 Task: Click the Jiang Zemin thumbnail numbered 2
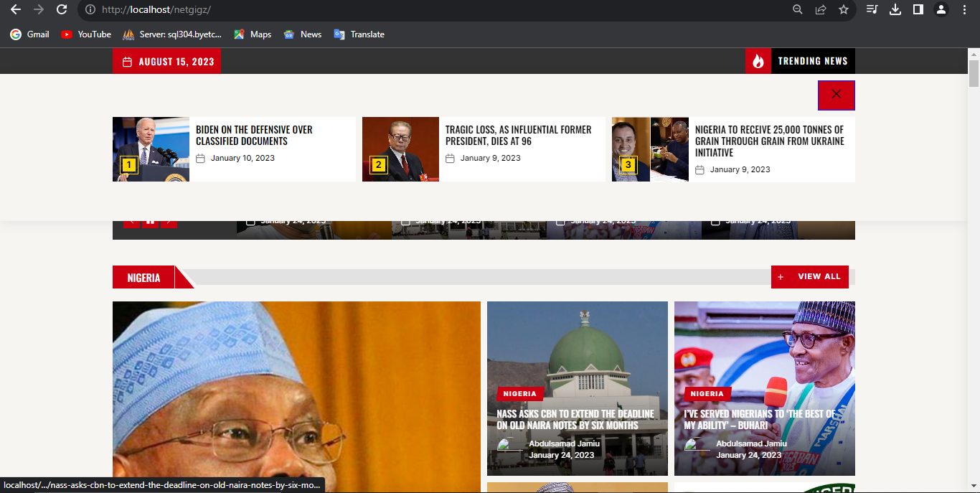tap(400, 149)
